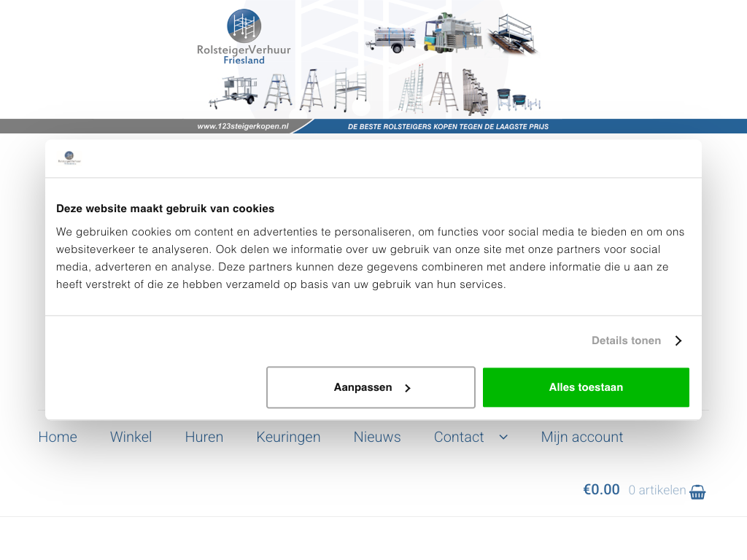Select Keuringen in the navigation bar
This screenshot has height=560, width=747.
coord(288,437)
